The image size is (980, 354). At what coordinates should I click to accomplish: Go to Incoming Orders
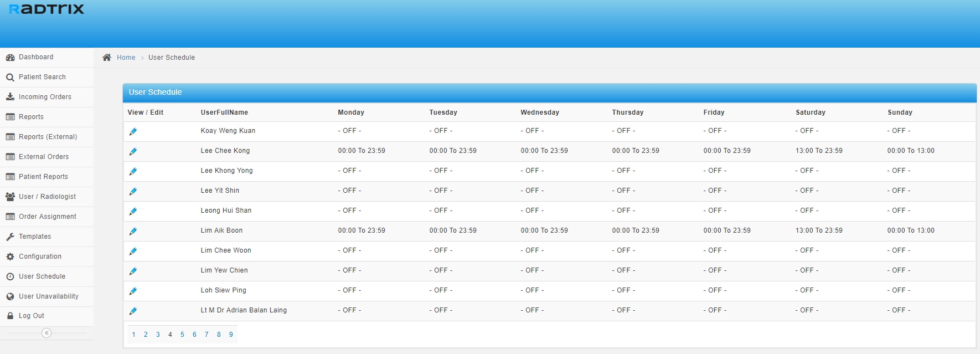tap(45, 97)
